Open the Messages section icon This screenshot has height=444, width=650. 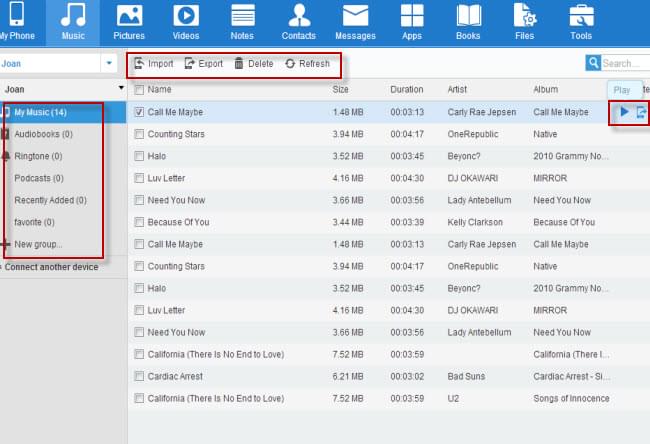click(355, 16)
